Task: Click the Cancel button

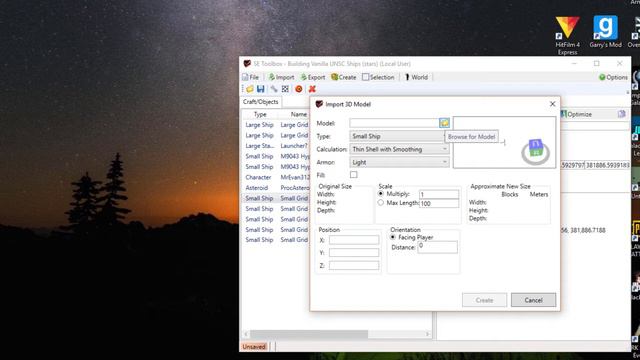Action: tap(533, 300)
